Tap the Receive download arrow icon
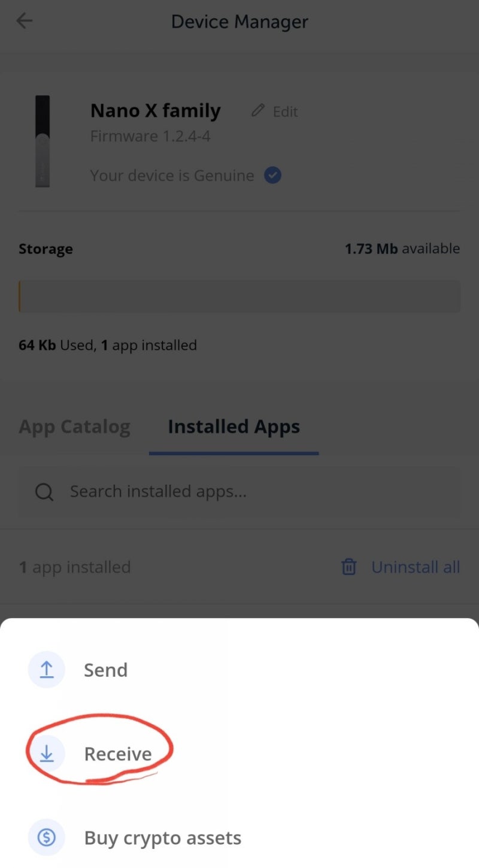 pos(46,754)
